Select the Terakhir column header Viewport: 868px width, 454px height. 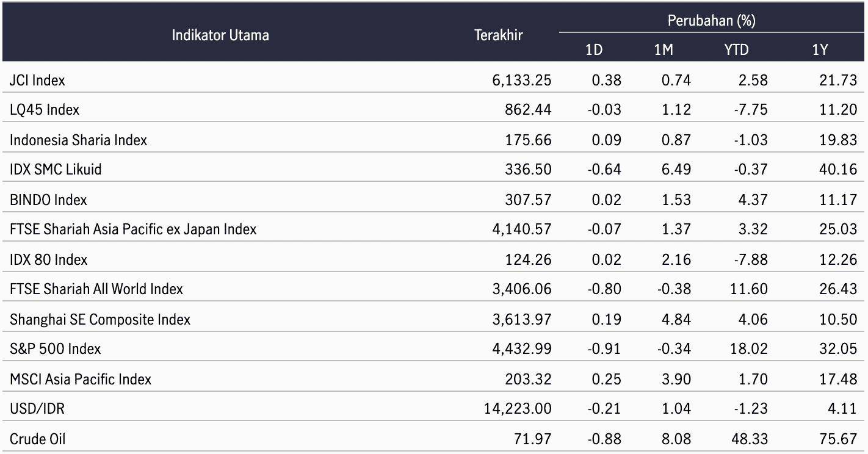tap(499, 35)
